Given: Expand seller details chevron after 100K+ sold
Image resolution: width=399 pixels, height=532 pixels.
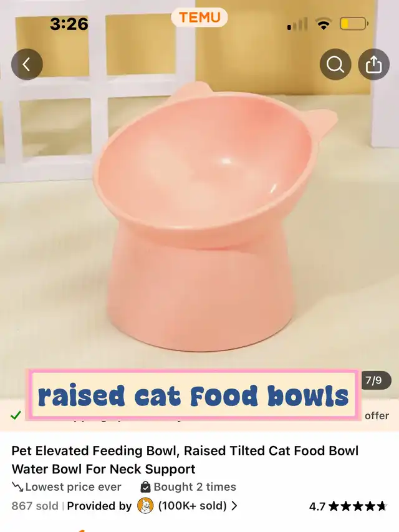Looking at the screenshot, I should (234, 506).
